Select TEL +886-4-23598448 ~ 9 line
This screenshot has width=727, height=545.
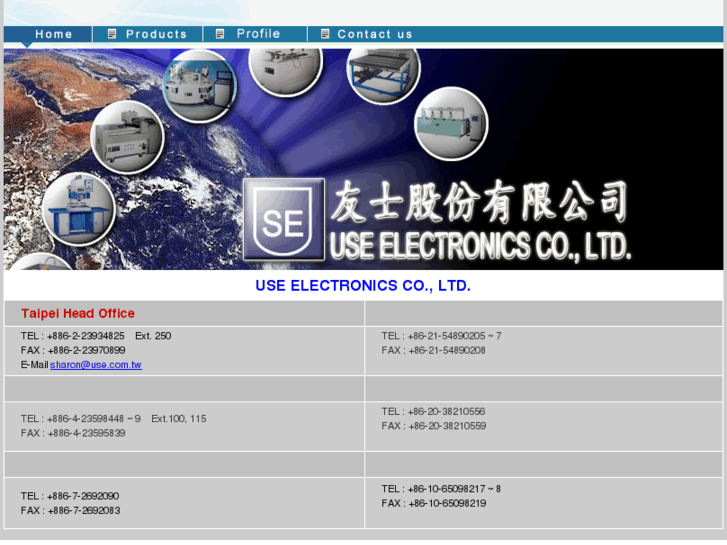pyautogui.click(x=114, y=419)
